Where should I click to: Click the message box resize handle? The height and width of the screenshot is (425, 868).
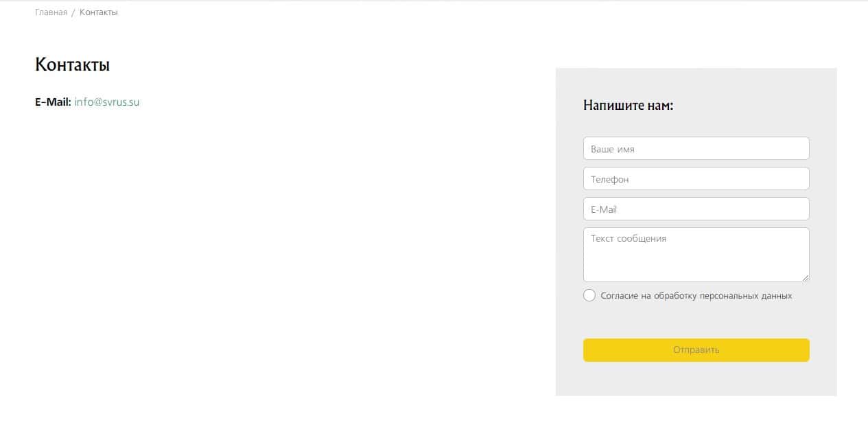[x=806, y=277]
